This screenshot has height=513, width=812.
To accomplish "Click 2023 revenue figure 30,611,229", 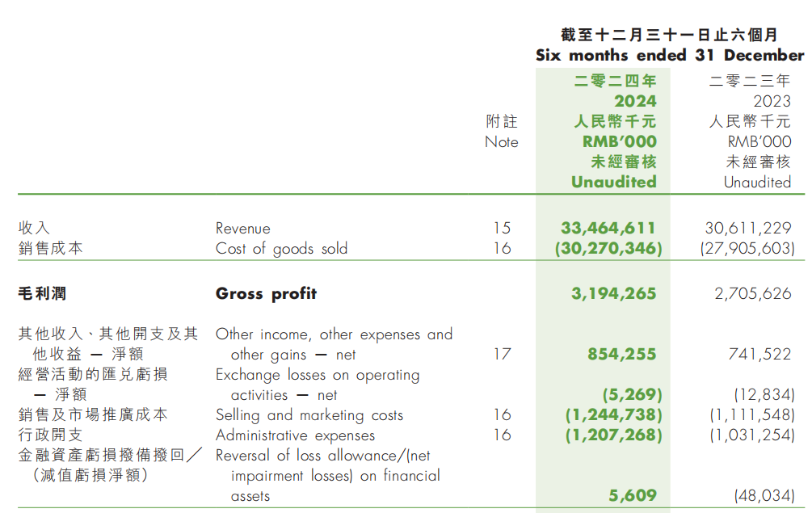I will point(748,229).
